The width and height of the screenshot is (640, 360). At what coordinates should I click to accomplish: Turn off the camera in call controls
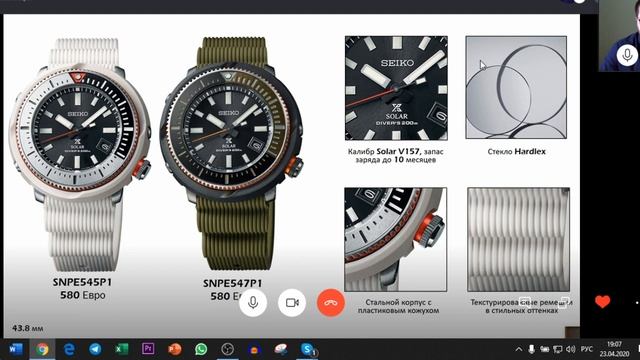coord(292,302)
